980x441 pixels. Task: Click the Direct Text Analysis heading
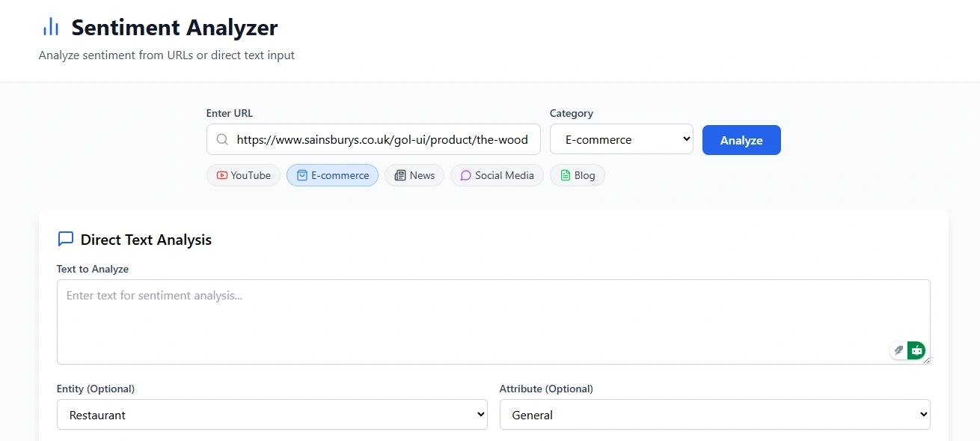point(146,240)
